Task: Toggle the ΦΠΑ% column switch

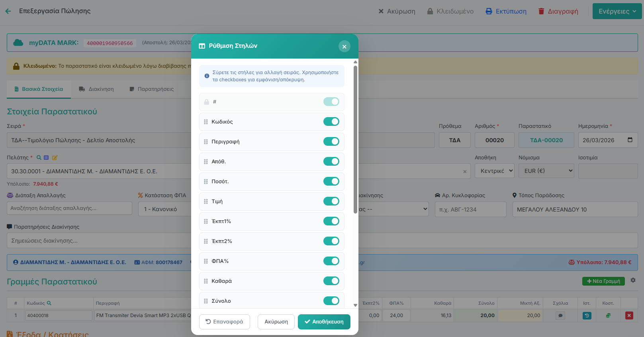Action: pos(331,261)
